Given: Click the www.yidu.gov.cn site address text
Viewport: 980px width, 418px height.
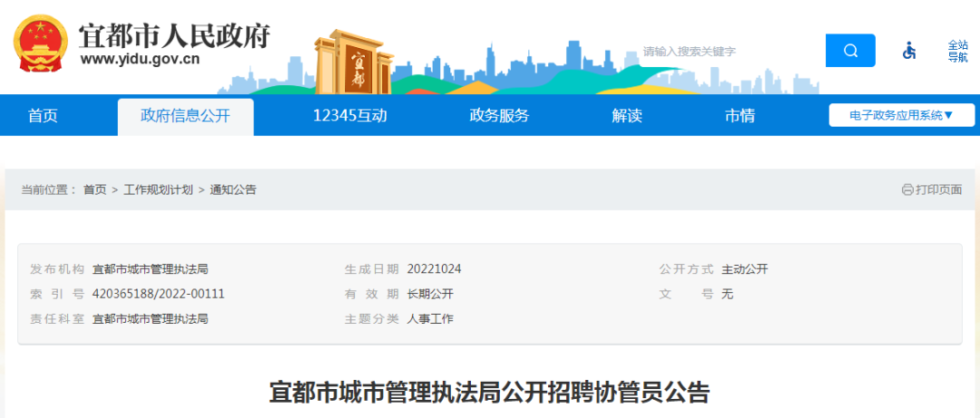Looking at the screenshot, I should [140, 62].
